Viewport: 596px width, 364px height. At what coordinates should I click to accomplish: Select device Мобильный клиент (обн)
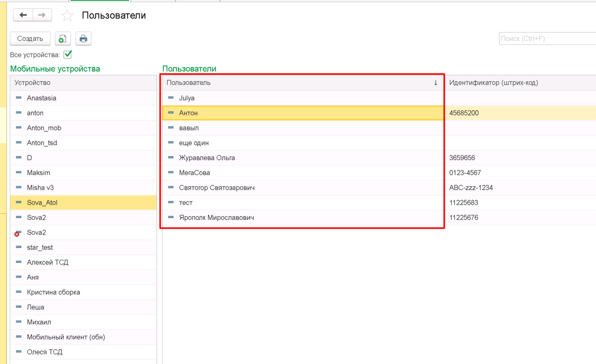pyautogui.click(x=66, y=337)
